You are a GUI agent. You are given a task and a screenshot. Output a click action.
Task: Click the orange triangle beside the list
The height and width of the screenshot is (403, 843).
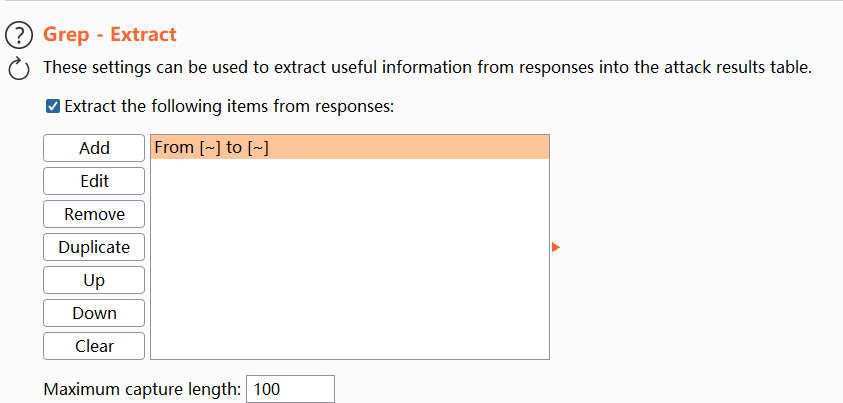(555, 246)
